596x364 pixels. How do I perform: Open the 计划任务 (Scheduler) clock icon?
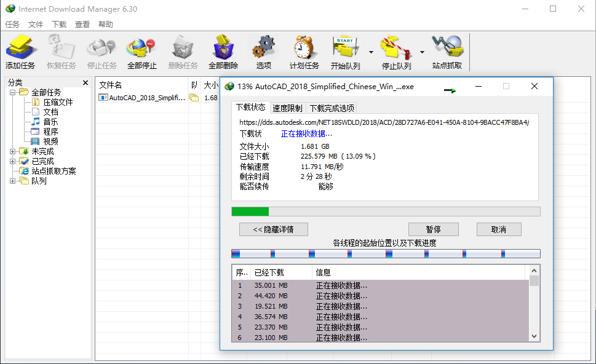[304, 52]
